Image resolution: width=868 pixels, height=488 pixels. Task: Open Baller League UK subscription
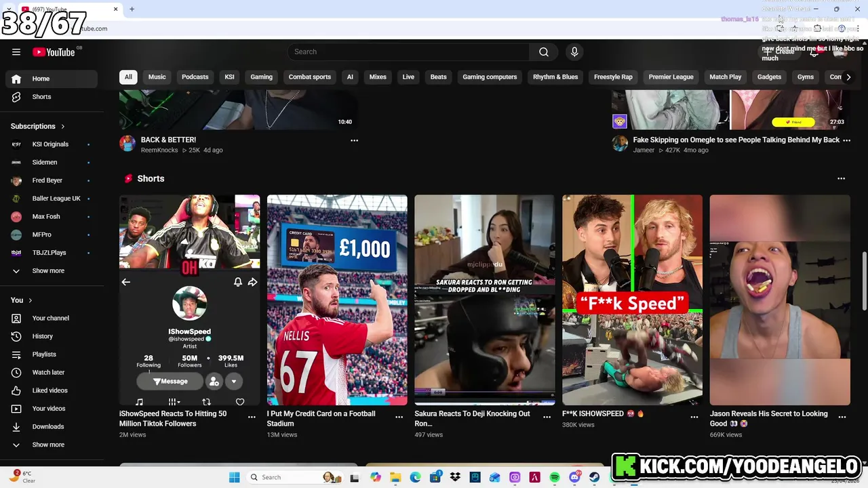pos(52,199)
